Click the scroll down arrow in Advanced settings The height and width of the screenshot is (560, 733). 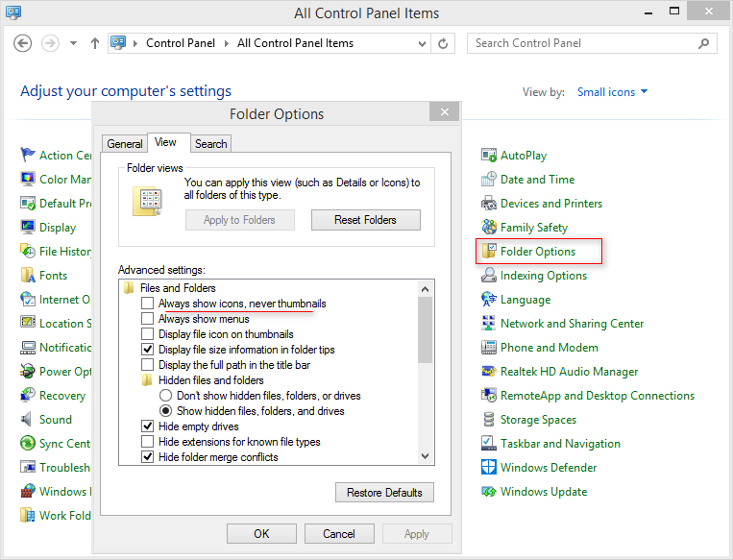[425, 456]
